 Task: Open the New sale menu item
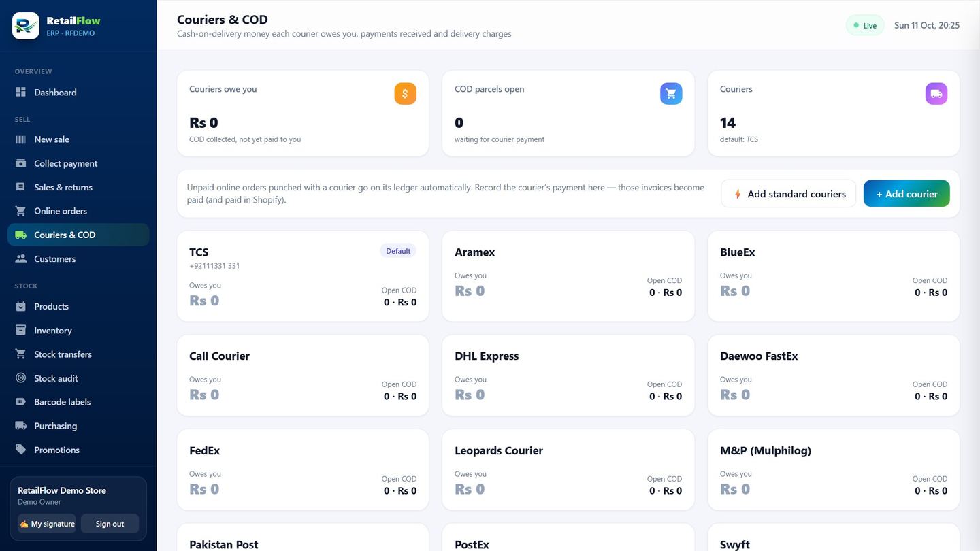pyautogui.click(x=78, y=139)
